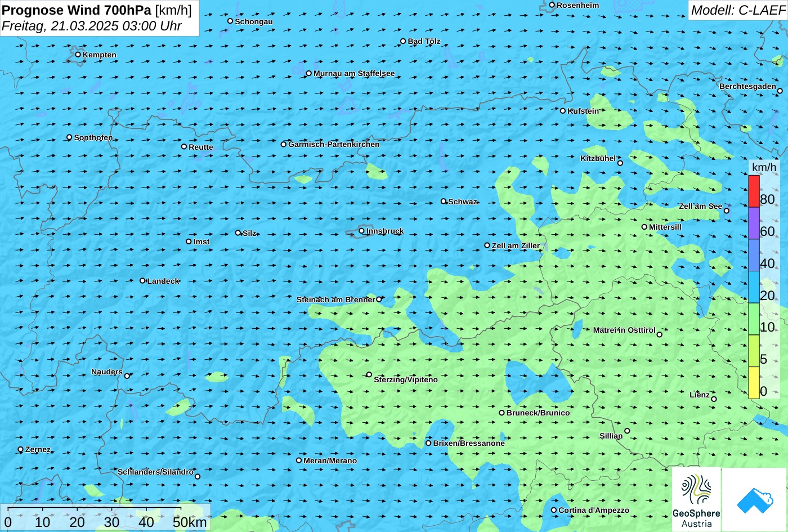Click the Berchtesgaden marker dot
Viewport: 788px width, 532px height.
coord(780,91)
